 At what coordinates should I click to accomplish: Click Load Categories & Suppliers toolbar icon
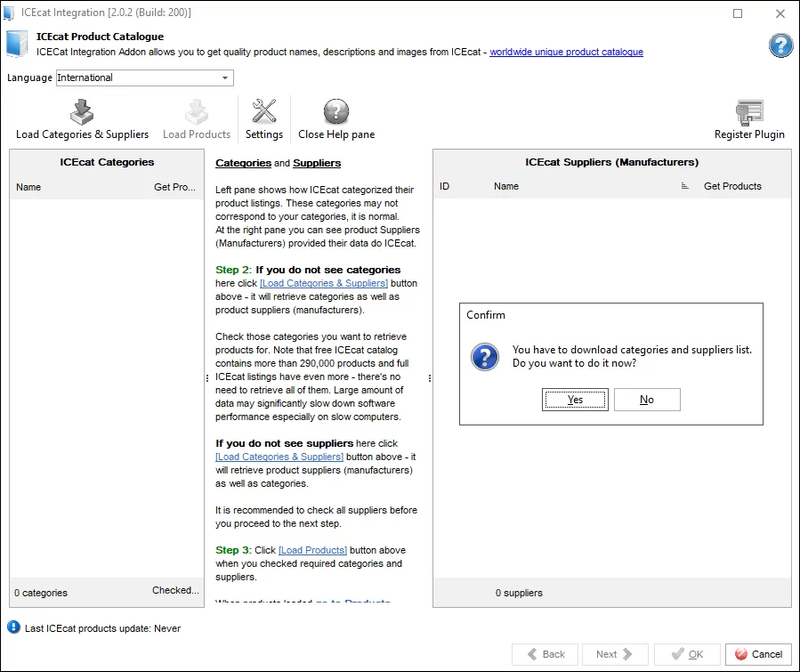coord(82,112)
